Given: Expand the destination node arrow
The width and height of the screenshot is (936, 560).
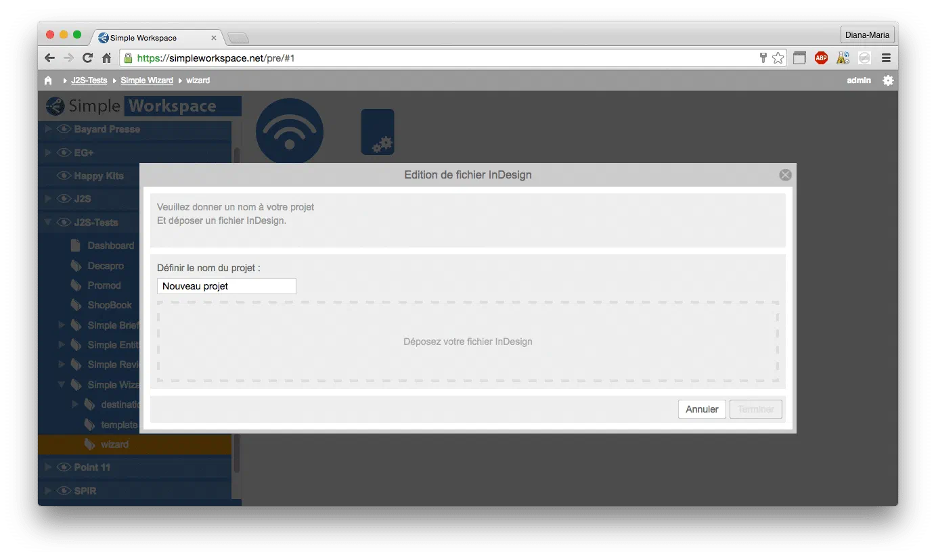Looking at the screenshot, I should click(x=75, y=404).
